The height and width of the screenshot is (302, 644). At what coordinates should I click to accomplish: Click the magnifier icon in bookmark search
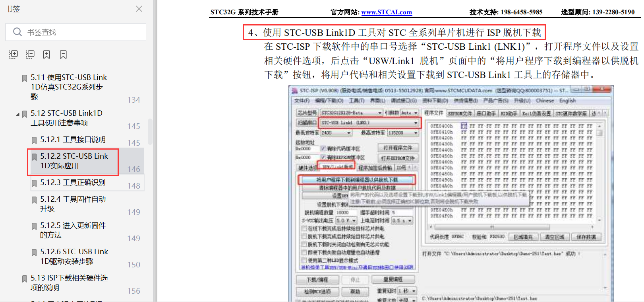pyautogui.click(x=17, y=32)
